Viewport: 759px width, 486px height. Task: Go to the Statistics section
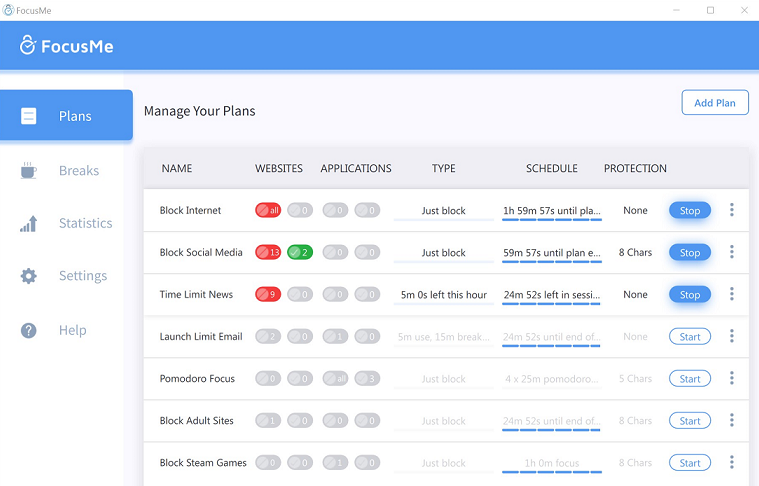coord(66,223)
